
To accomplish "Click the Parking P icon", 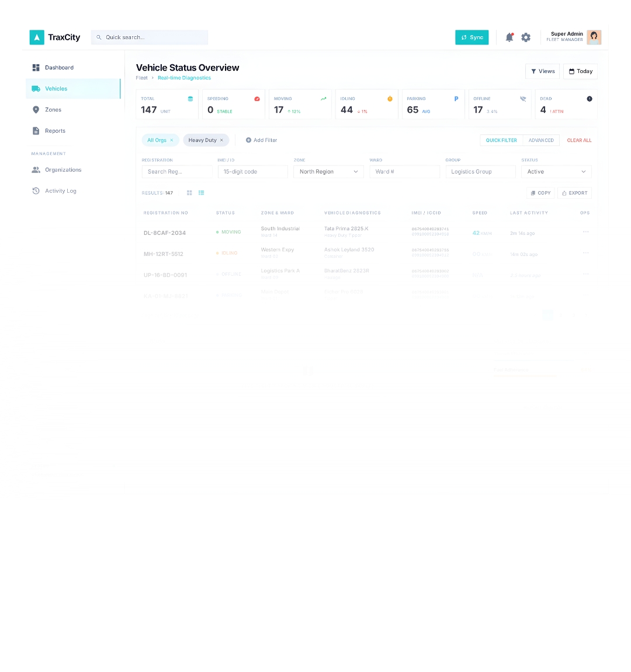I will [x=456, y=99].
